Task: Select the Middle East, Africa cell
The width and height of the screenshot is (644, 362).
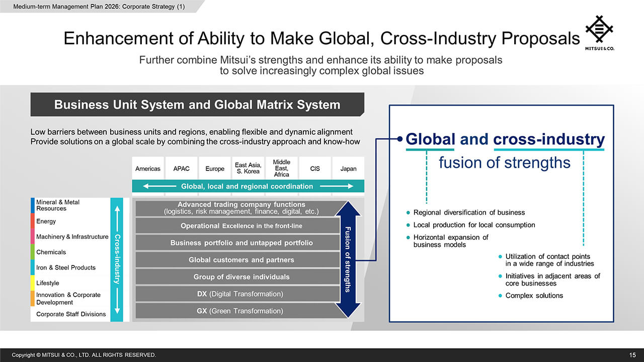Action: (281, 168)
